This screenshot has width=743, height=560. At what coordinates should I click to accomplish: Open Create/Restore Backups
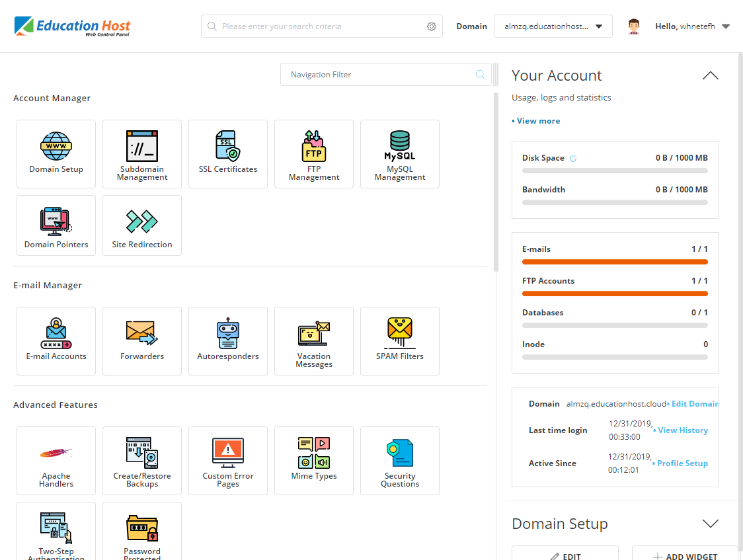(142, 461)
